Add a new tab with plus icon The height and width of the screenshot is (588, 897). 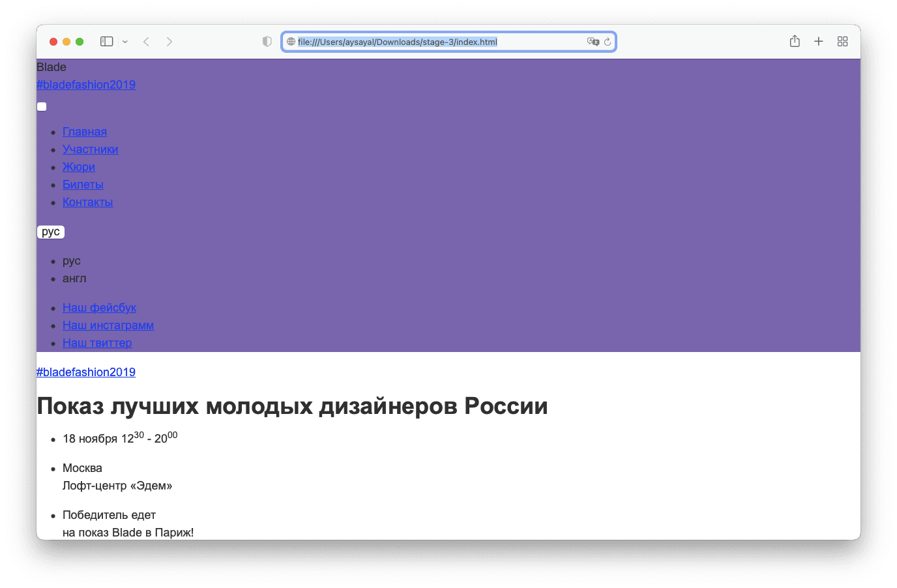[819, 42]
